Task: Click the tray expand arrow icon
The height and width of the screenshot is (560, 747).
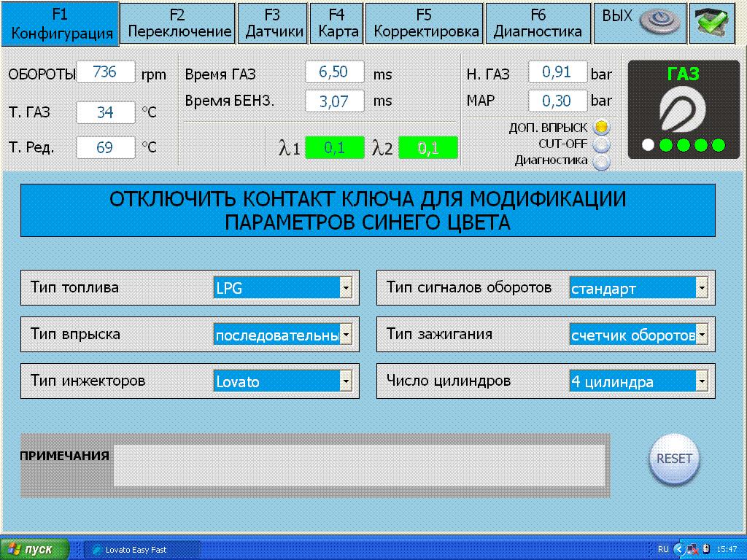Action: click(x=679, y=550)
